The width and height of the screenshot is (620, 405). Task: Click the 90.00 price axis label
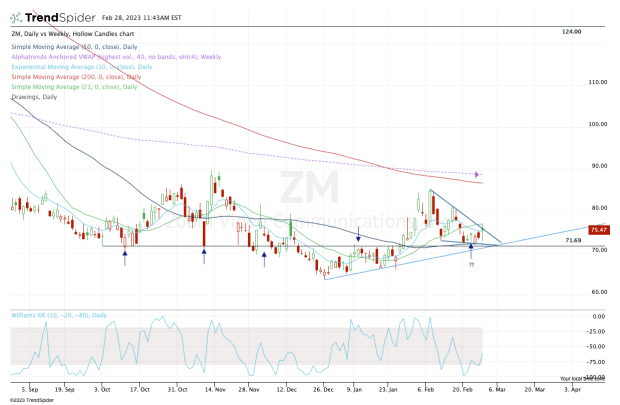[x=599, y=166]
